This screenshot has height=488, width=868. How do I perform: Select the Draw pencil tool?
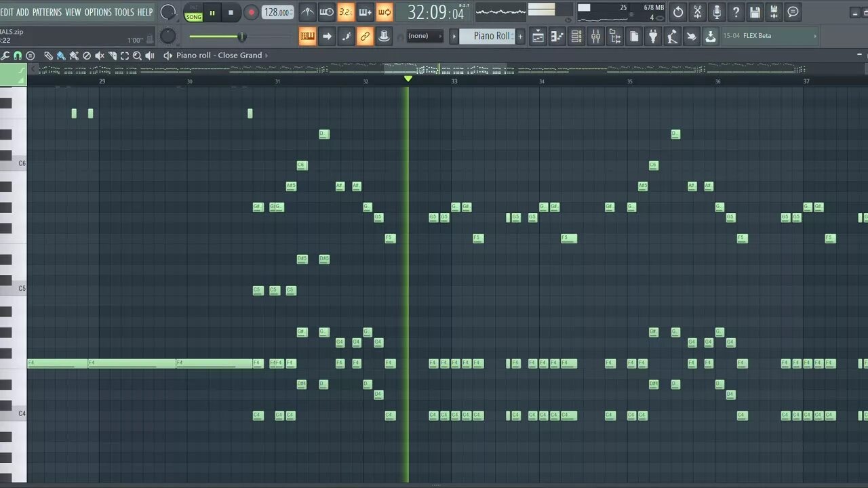48,56
